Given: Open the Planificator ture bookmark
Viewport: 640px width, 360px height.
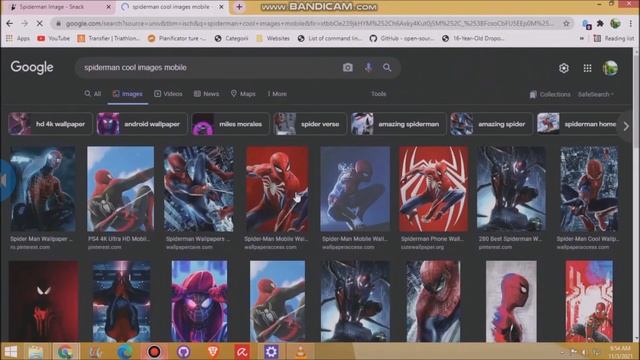Looking at the screenshot, I should point(177,38).
